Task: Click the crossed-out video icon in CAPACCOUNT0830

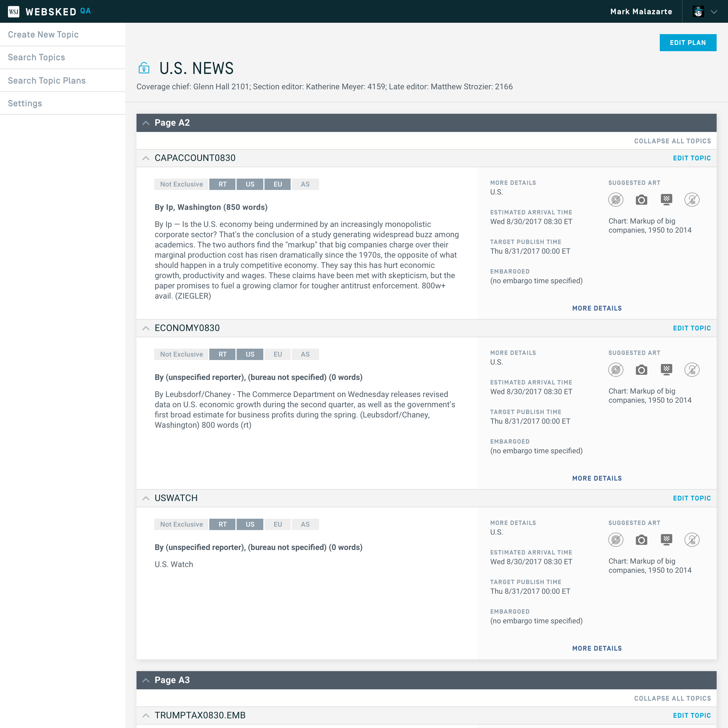Action: (x=615, y=200)
